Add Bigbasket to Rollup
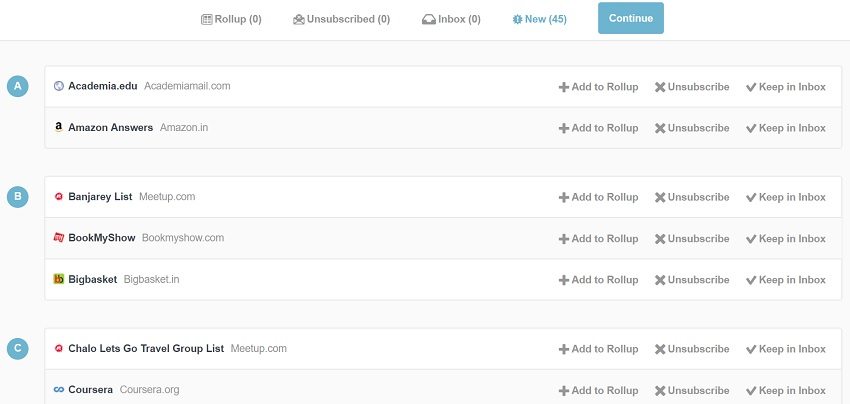850x404 pixels. tap(598, 280)
